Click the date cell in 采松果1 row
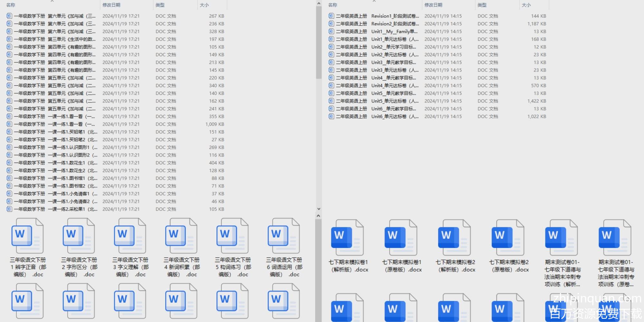 121,209
